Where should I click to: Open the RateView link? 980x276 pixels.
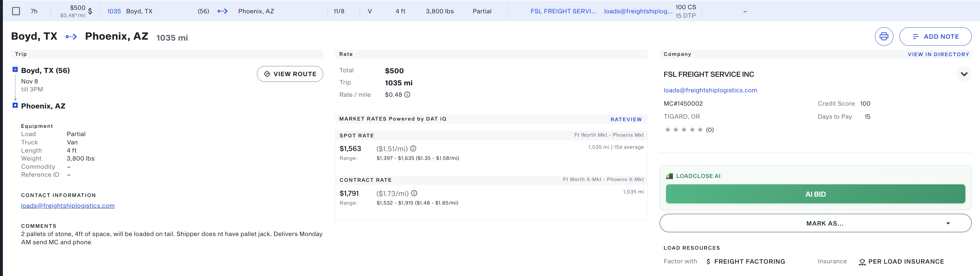(x=626, y=119)
